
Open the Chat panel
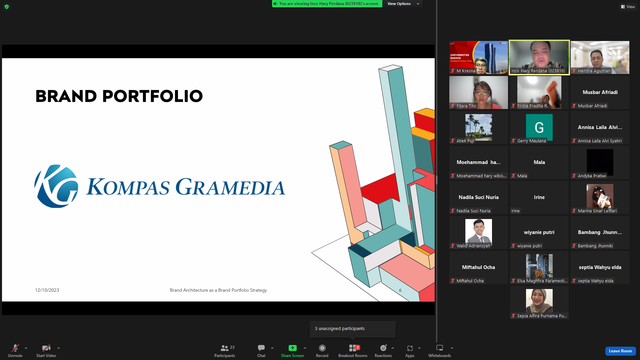pos(261,350)
